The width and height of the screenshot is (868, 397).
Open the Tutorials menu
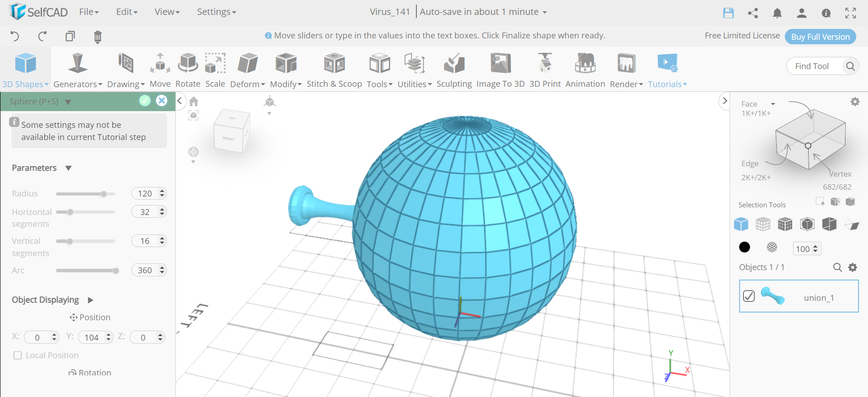667,70
